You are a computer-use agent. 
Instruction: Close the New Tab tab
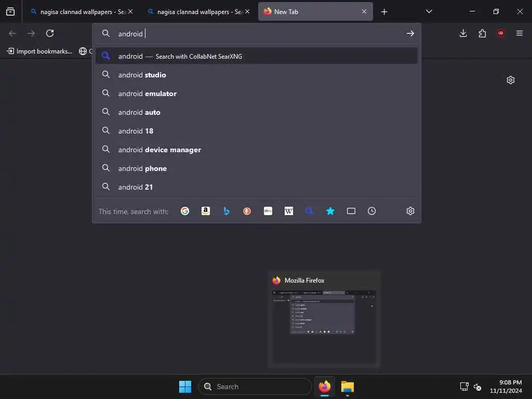coord(364,11)
